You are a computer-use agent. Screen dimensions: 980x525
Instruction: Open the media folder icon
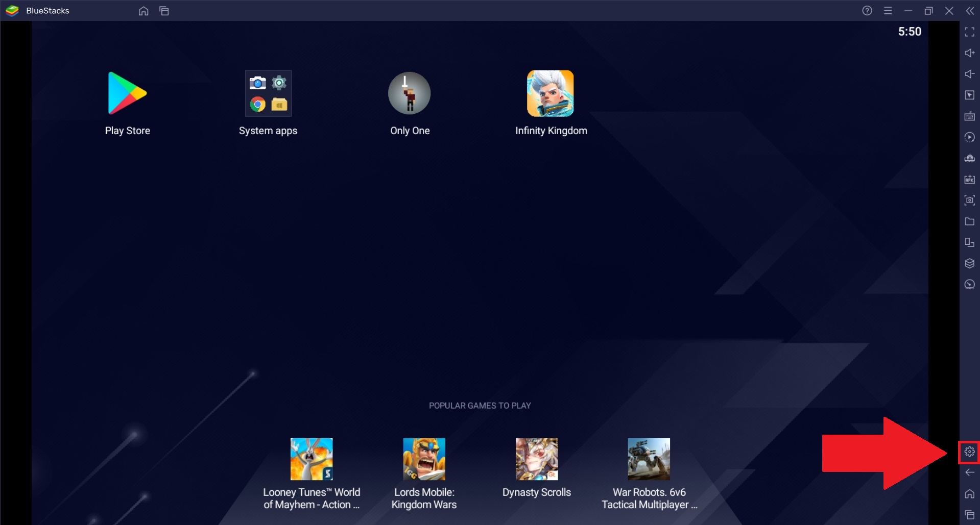tap(970, 221)
